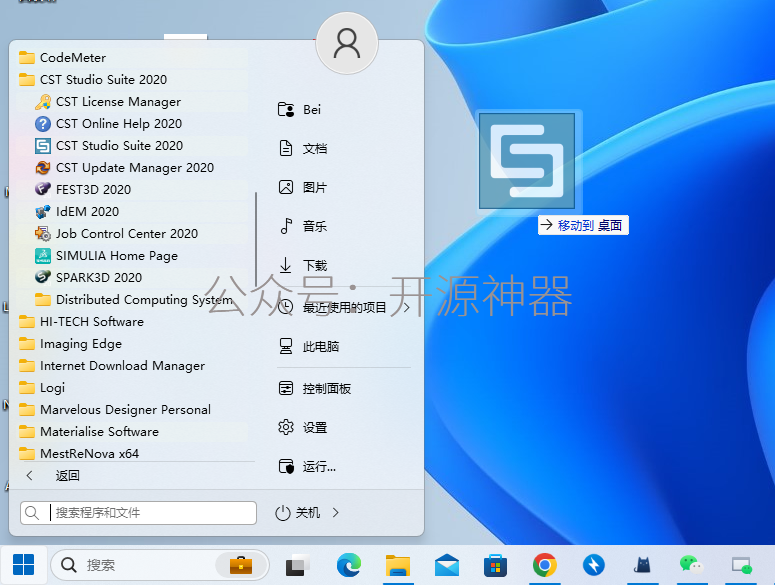Launch Microsoft Edge from taskbar

point(348,565)
